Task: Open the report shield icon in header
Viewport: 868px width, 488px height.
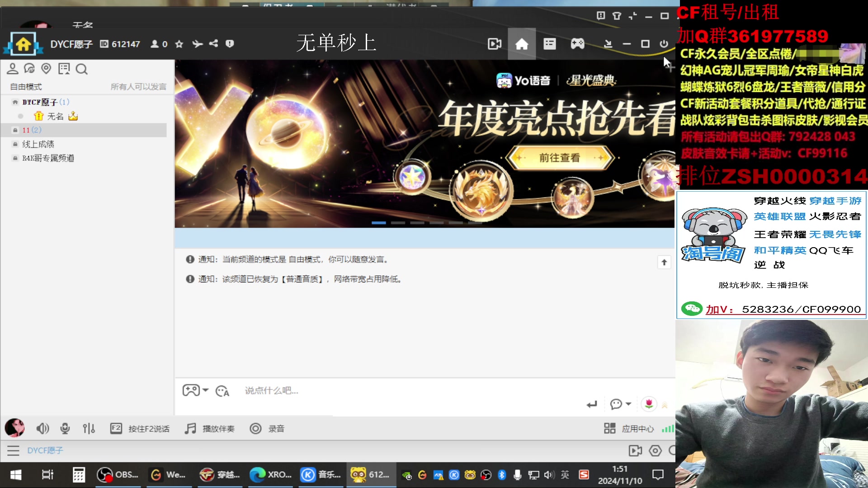Action: (x=230, y=44)
